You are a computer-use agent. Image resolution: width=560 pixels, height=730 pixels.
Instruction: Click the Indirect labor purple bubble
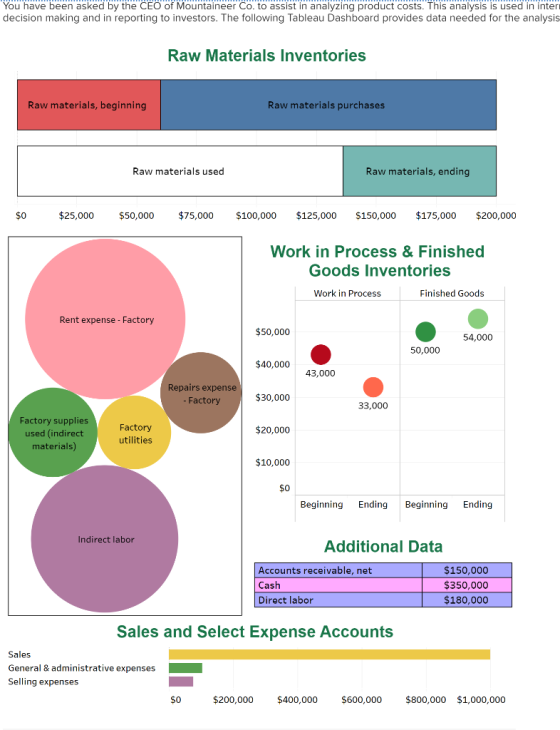pos(105,539)
